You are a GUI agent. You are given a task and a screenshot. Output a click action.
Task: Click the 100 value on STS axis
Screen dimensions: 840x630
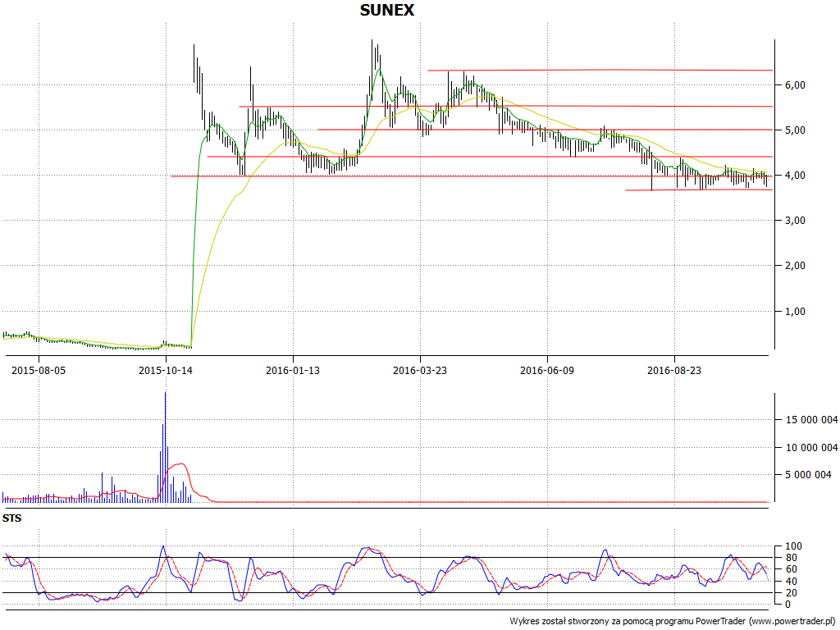793,546
